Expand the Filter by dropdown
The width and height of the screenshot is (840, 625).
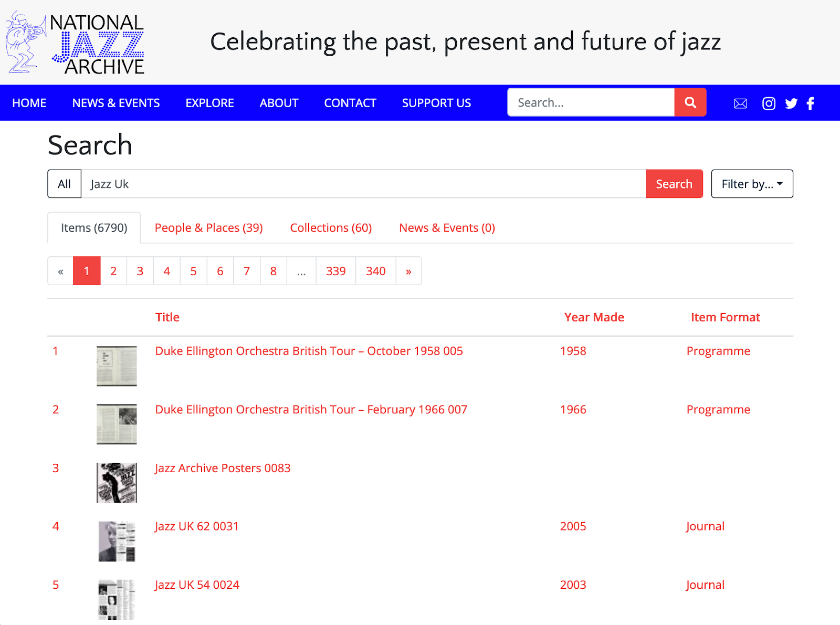752,184
